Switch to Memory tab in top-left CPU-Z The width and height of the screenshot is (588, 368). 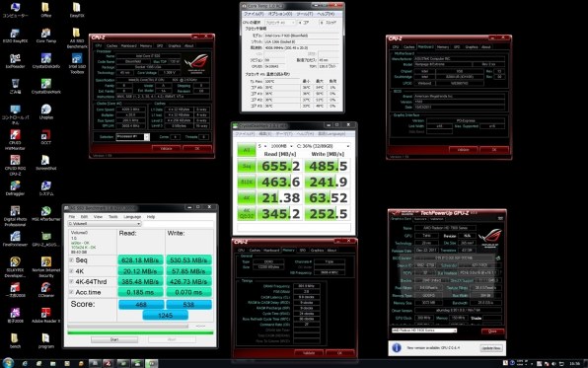tap(146, 45)
